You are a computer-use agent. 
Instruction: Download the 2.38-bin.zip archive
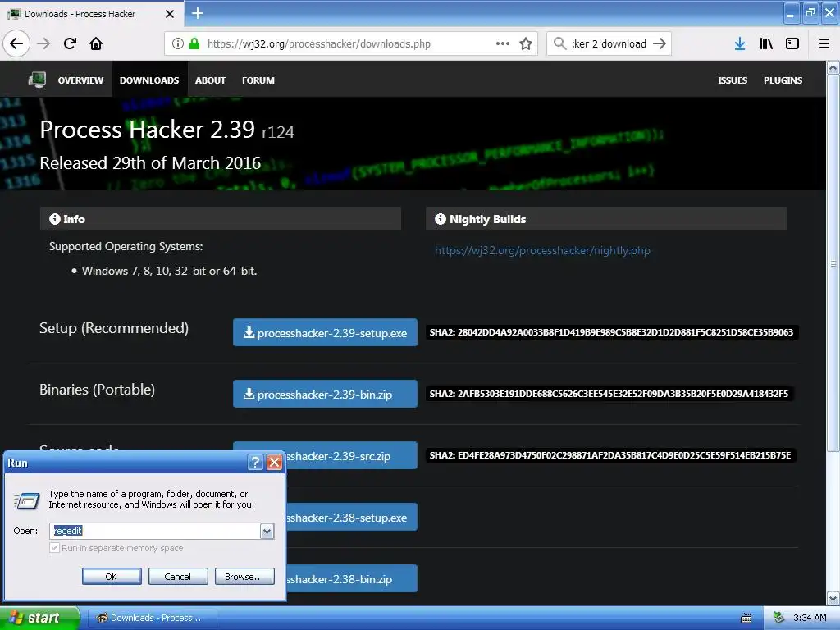click(x=351, y=579)
